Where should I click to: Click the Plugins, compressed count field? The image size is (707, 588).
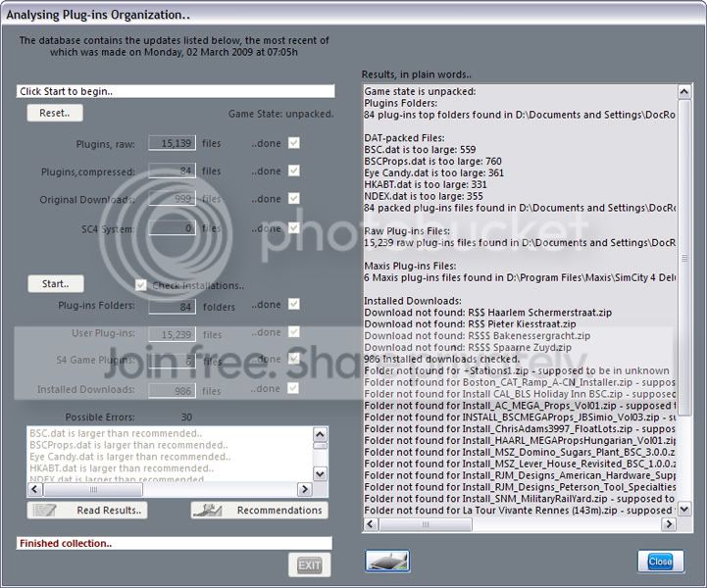173,171
